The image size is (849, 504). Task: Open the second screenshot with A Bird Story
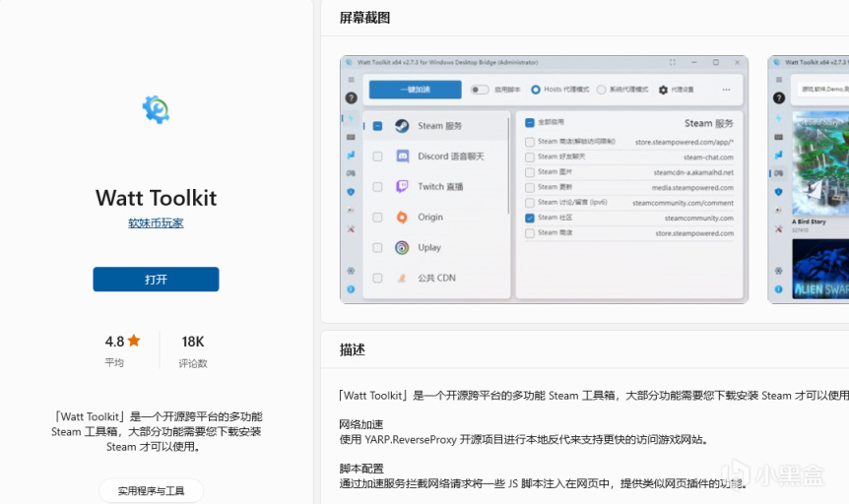(x=809, y=179)
